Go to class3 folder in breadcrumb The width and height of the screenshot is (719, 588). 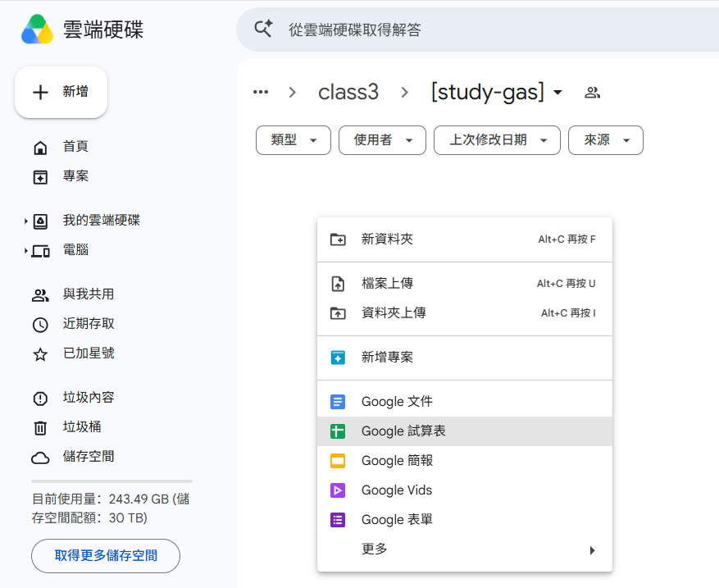348,92
